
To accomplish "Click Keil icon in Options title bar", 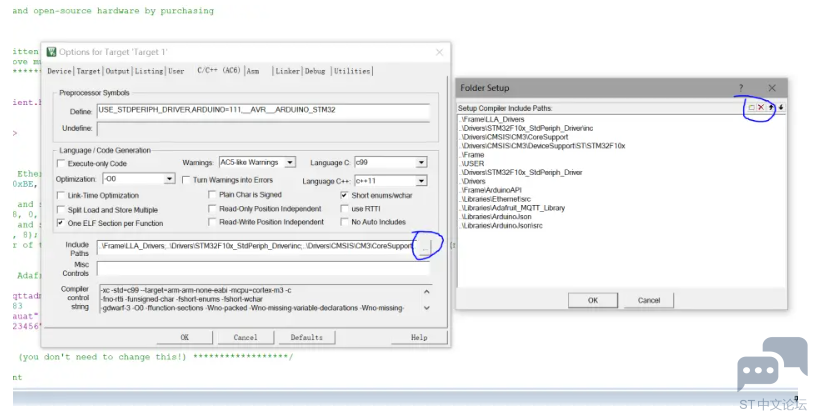I will click(x=51, y=51).
